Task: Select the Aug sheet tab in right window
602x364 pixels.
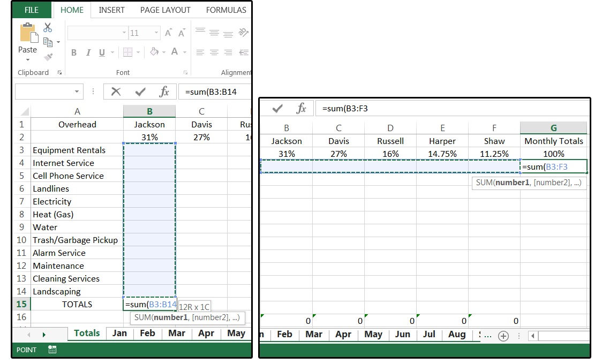Action: pyautogui.click(x=457, y=334)
